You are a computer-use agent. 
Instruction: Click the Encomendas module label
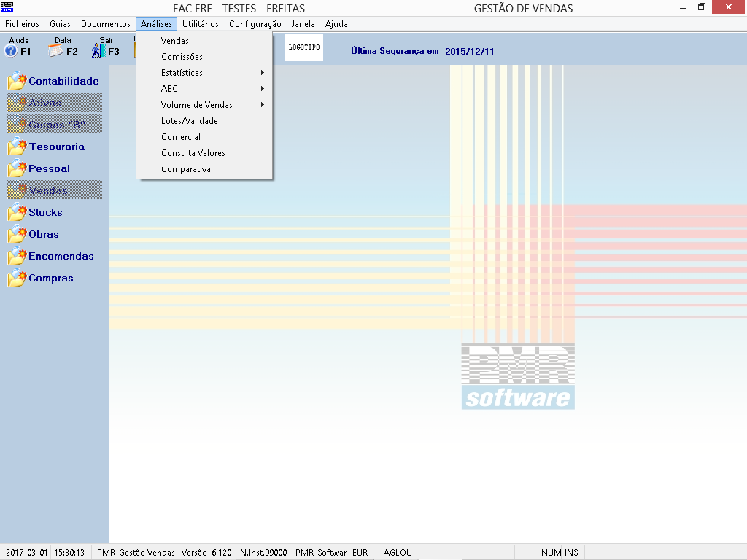pyautogui.click(x=61, y=256)
